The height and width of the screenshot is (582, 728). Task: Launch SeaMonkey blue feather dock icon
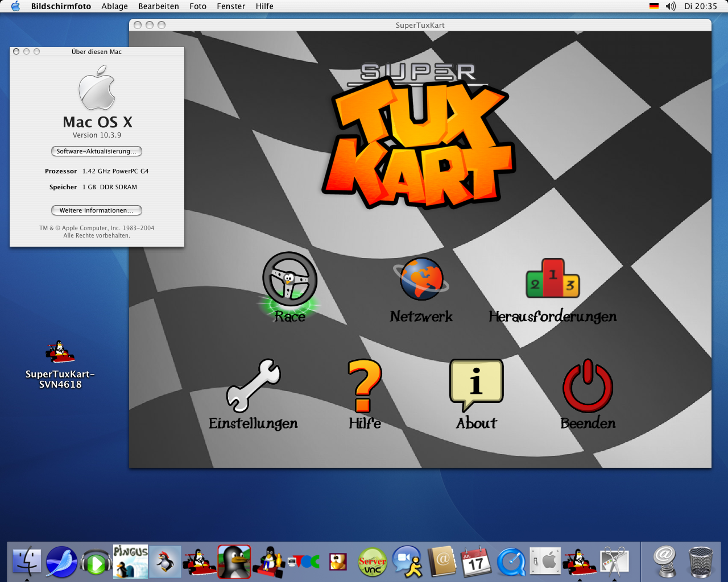[61, 562]
